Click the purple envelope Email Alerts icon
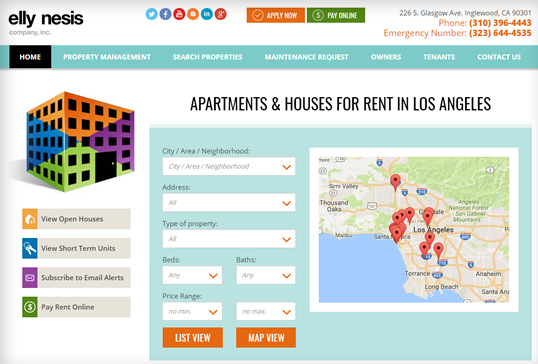 30,278
